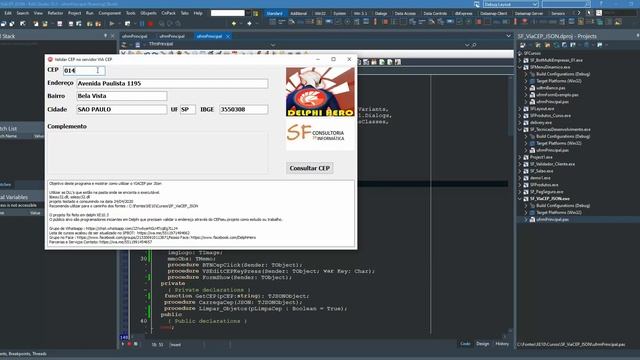The height and width of the screenshot is (360, 640).
Task: Expand delivery.exe project node
Action: 520,122
